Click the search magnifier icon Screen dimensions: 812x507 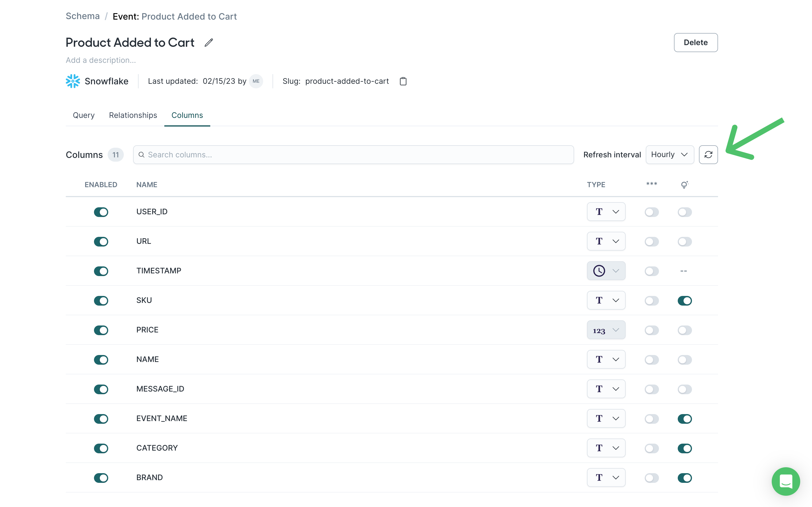coord(142,155)
